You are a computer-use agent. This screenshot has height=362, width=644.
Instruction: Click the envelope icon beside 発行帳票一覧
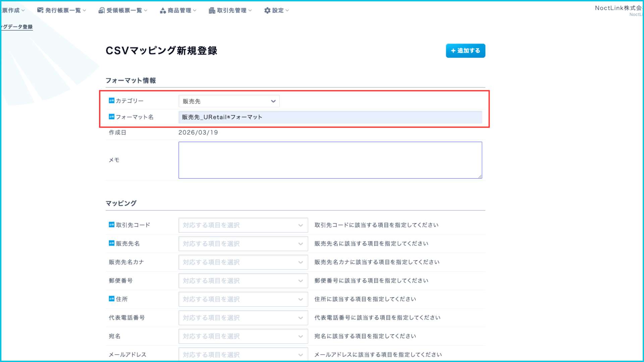point(40,10)
